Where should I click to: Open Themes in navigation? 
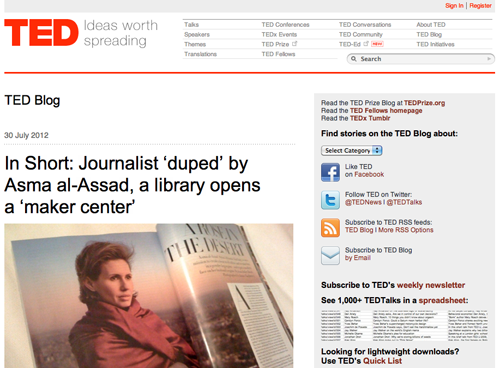tap(195, 44)
